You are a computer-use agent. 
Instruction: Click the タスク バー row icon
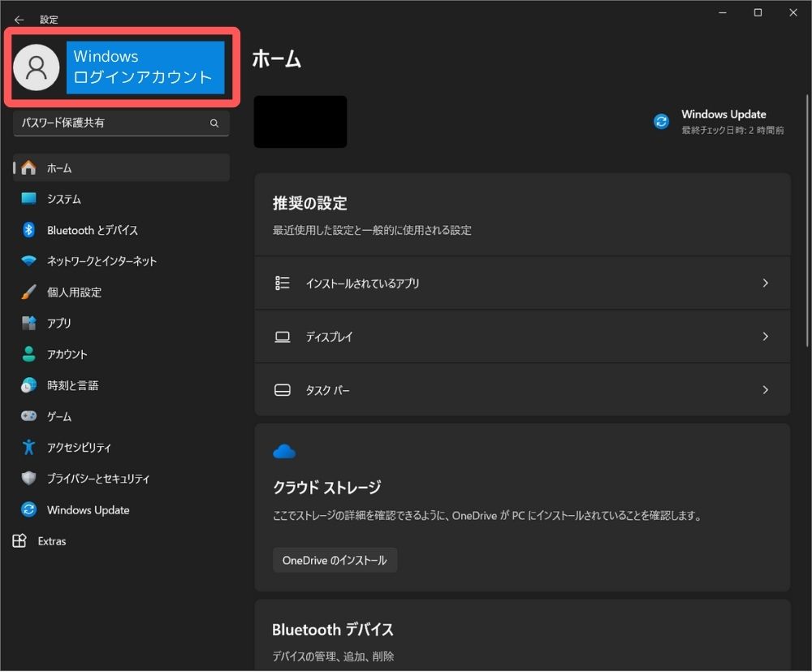coord(283,390)
